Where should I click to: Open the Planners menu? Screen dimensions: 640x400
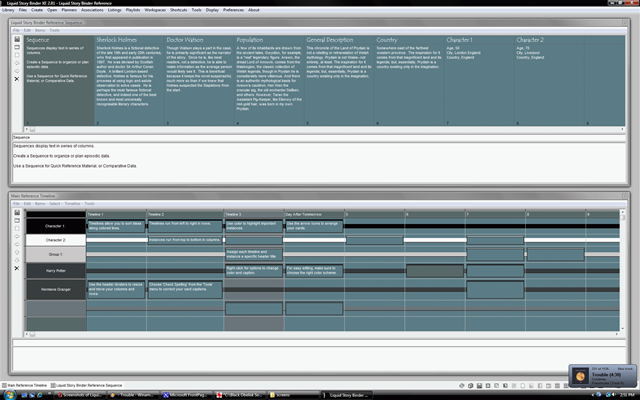69,10
